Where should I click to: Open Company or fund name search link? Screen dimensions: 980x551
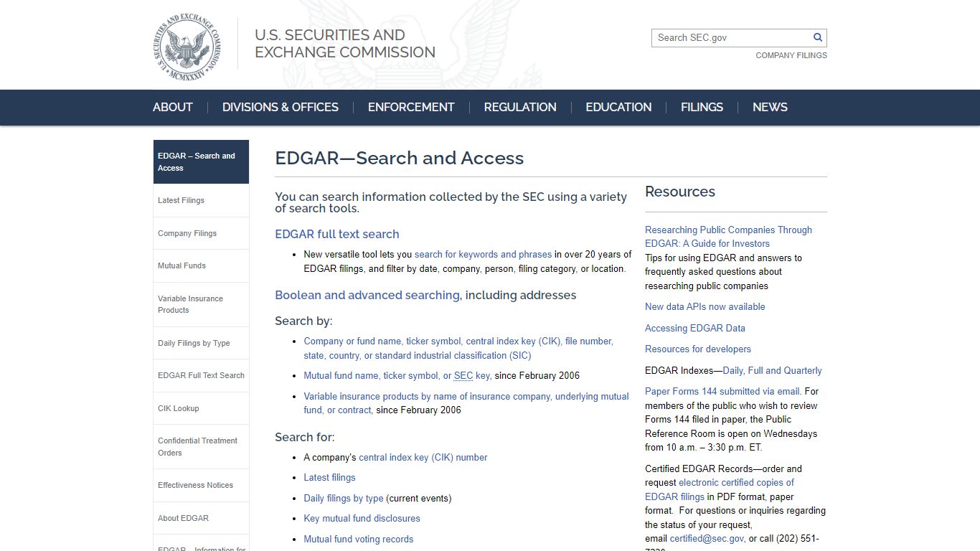coord(458,348)
